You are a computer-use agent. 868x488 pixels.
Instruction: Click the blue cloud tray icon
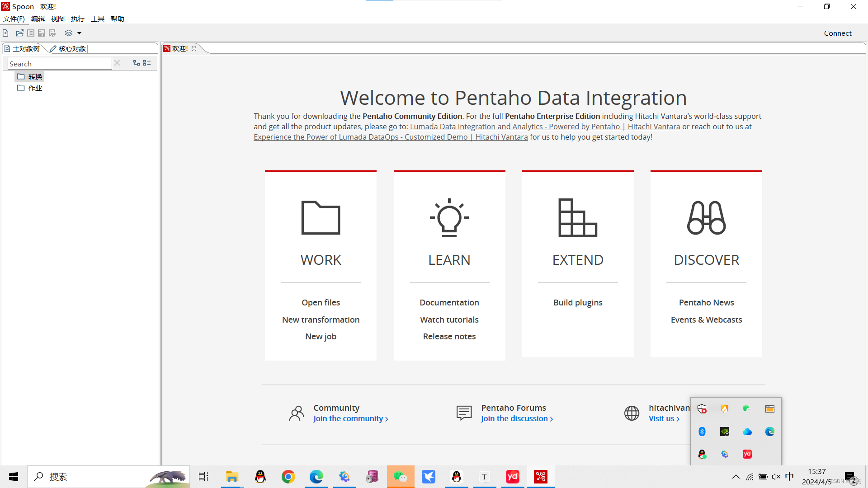click(747, 432)
